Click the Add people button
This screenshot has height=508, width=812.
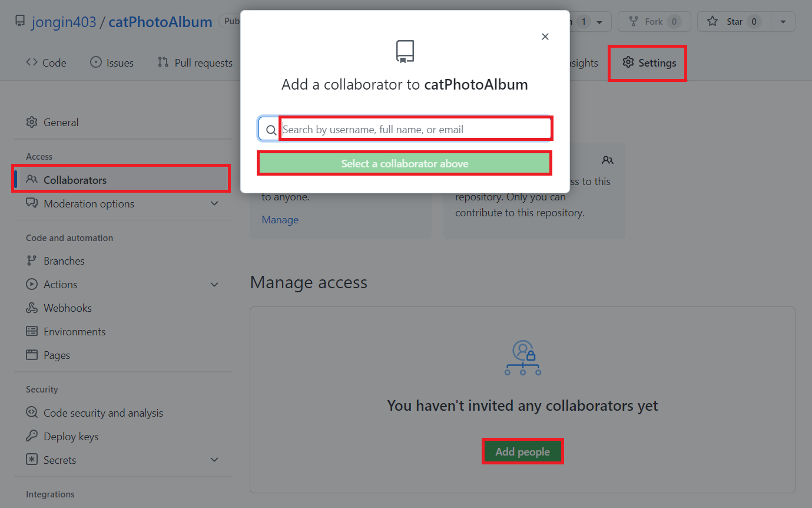[x=523, y=451]
